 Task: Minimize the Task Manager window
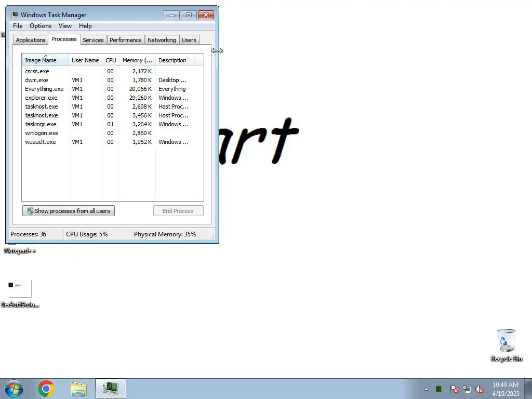(x=171, y=15)
